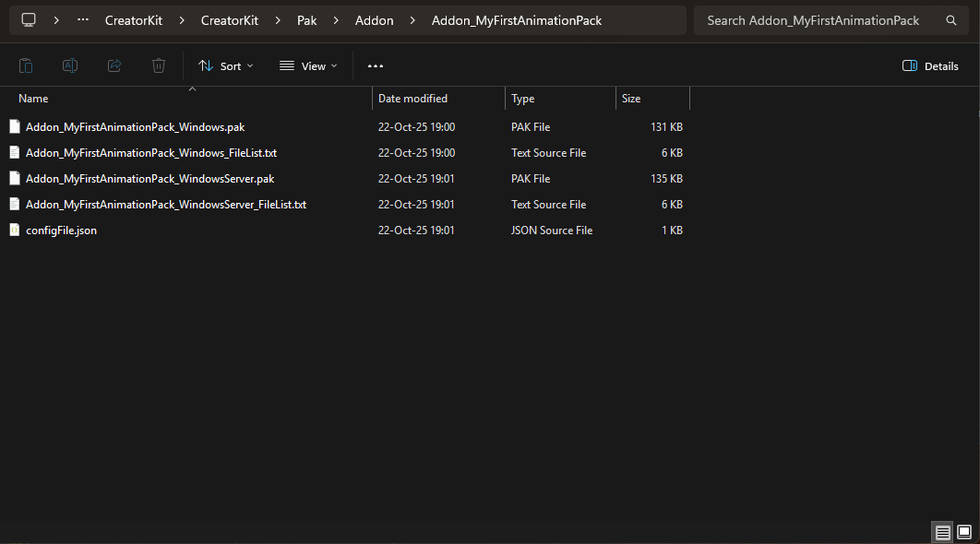
Task: Switch to details list view layout
Action: 942,532
